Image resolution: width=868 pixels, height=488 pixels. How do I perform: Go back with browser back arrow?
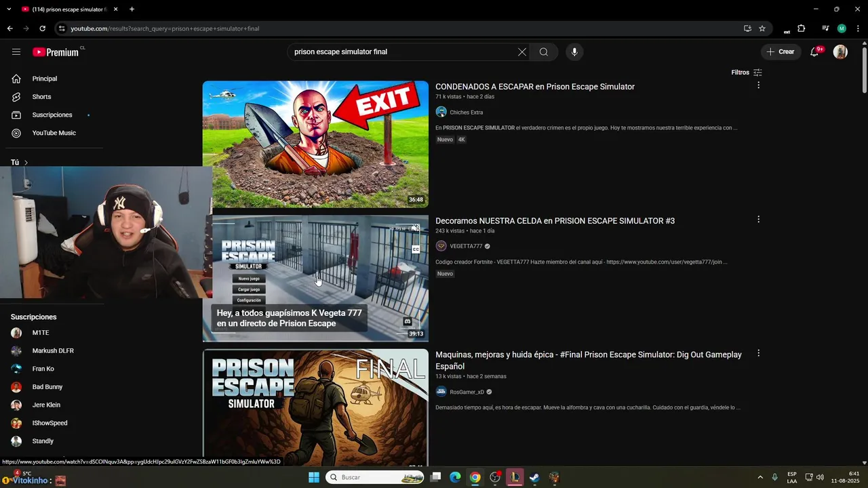pyautogui.click(x=9, y=28)
